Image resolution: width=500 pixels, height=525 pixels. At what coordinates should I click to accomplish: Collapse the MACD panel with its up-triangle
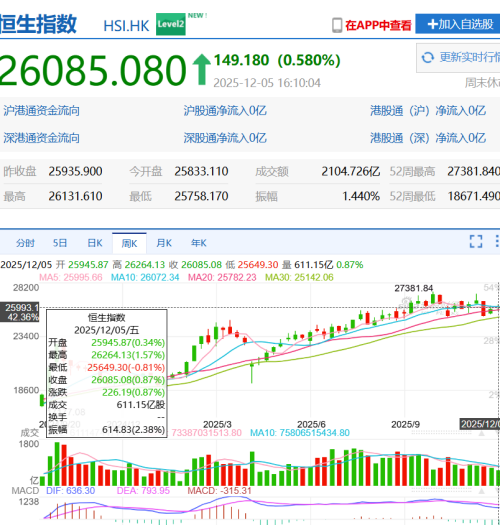[x=482, y=491]
